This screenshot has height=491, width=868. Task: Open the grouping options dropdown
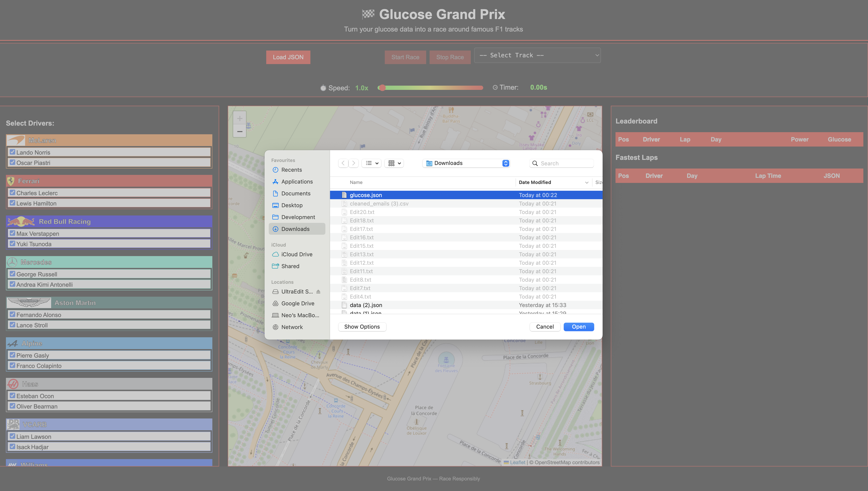click(x=394, y=163)
